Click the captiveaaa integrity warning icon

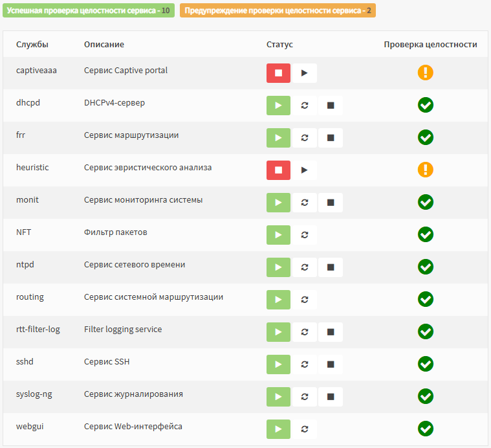[426, 73]
